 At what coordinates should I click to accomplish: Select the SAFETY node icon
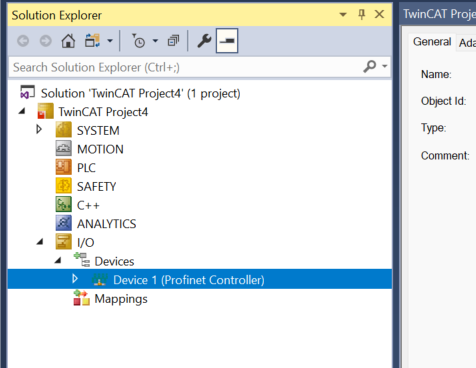(x=63, y=186)
